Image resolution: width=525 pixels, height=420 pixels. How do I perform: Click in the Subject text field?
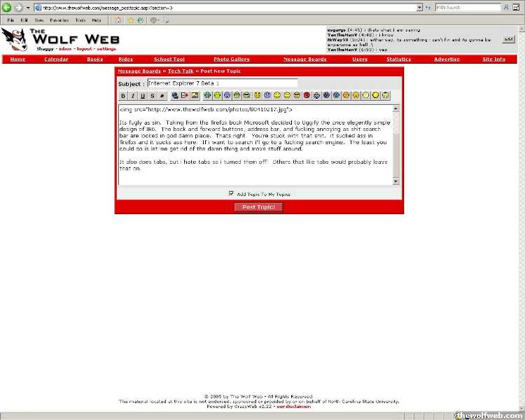222,83
